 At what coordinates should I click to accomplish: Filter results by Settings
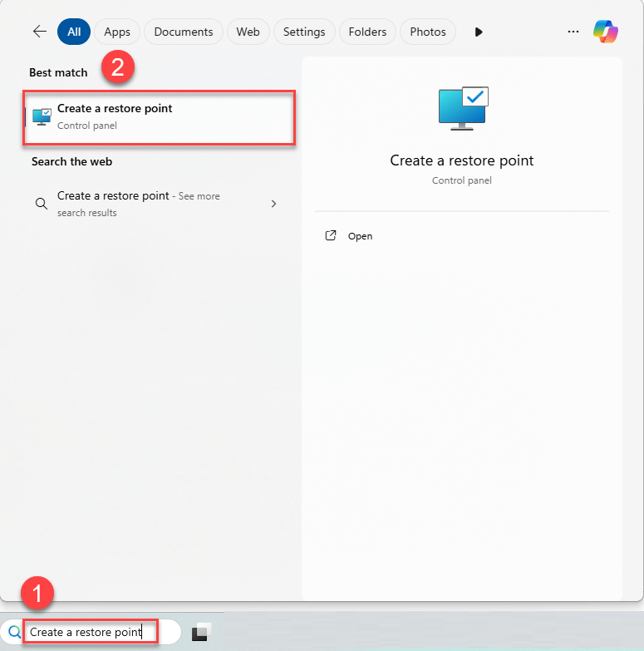click(304, 32)
